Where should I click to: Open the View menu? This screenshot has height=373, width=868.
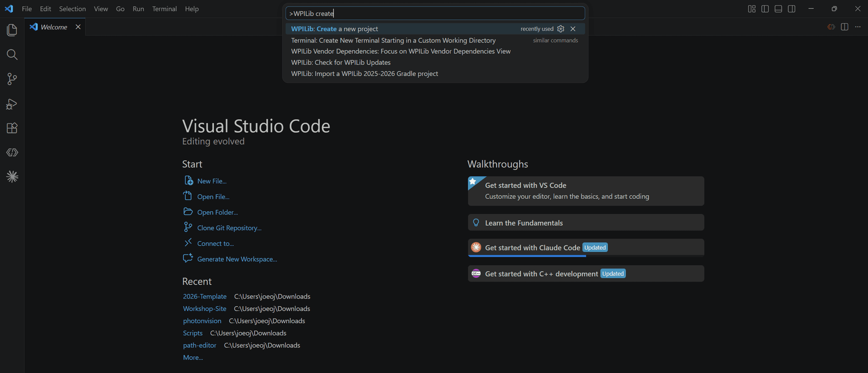click(x=101, y=9)
